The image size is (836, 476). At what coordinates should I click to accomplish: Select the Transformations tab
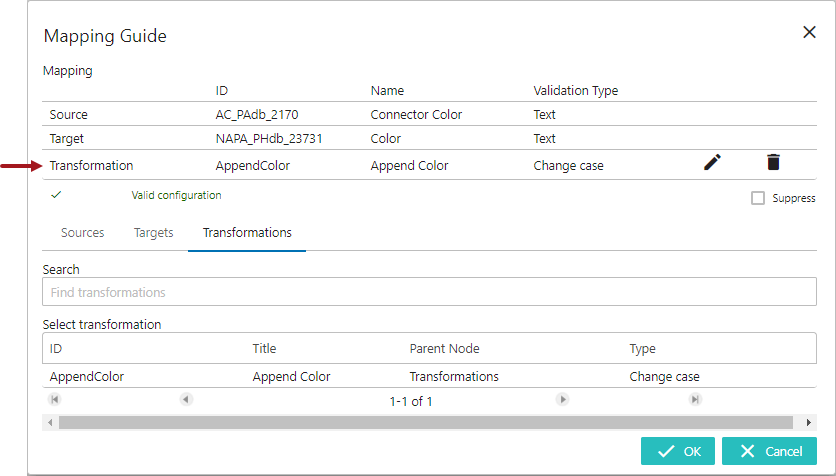coord(247,233)
